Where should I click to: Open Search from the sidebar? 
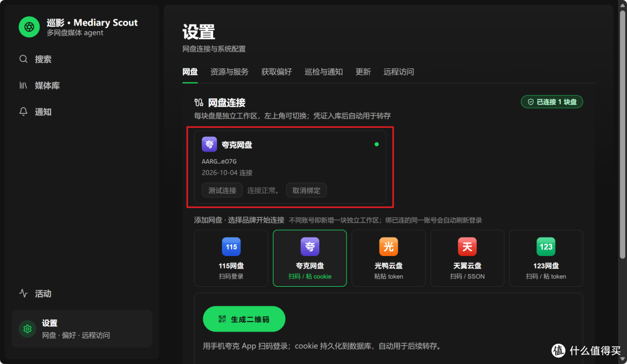35,59
